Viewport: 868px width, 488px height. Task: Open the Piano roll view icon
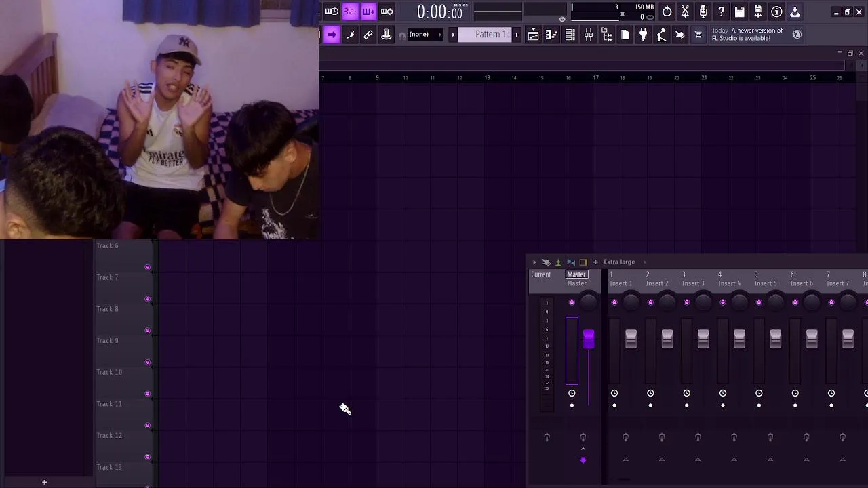[552, 35]
